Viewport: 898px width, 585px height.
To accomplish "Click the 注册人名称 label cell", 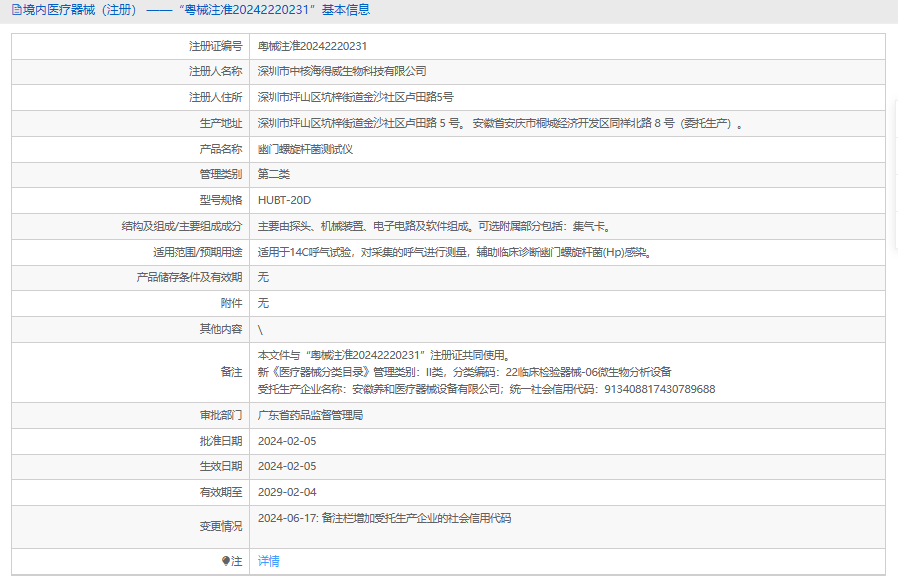I will 131,72.
